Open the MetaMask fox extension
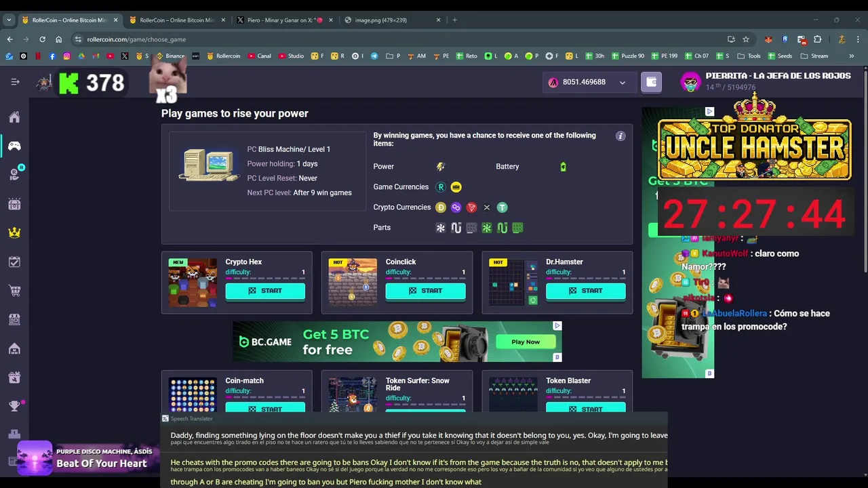Viewport: 868px width, 488px height. click(768, 39)
